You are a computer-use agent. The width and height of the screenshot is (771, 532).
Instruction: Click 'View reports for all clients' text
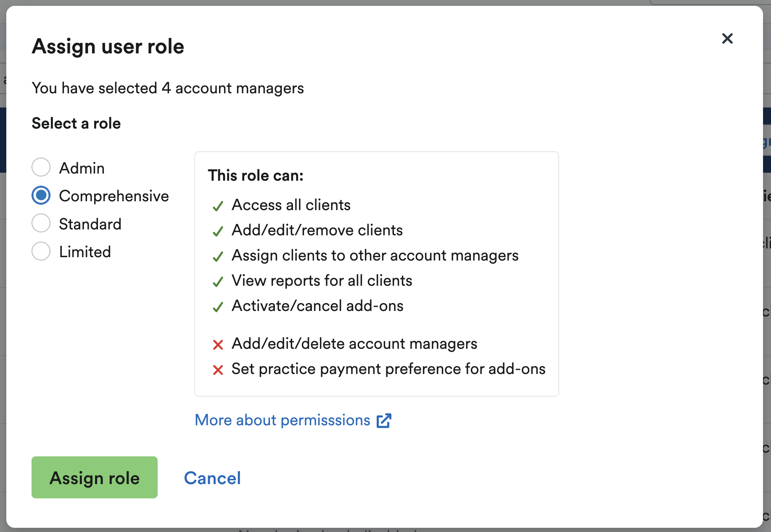click(x=322, y=281)
